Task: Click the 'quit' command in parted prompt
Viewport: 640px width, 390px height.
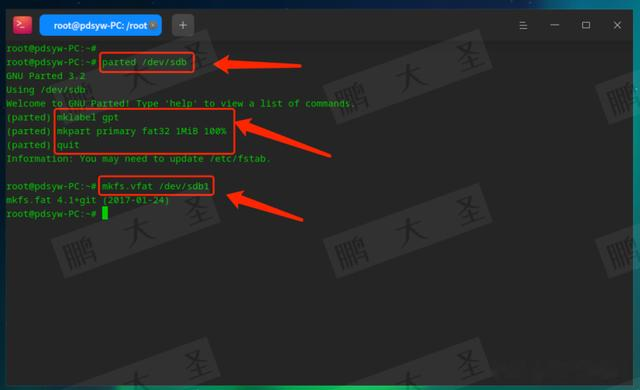Action: click(x=68, y=145)
